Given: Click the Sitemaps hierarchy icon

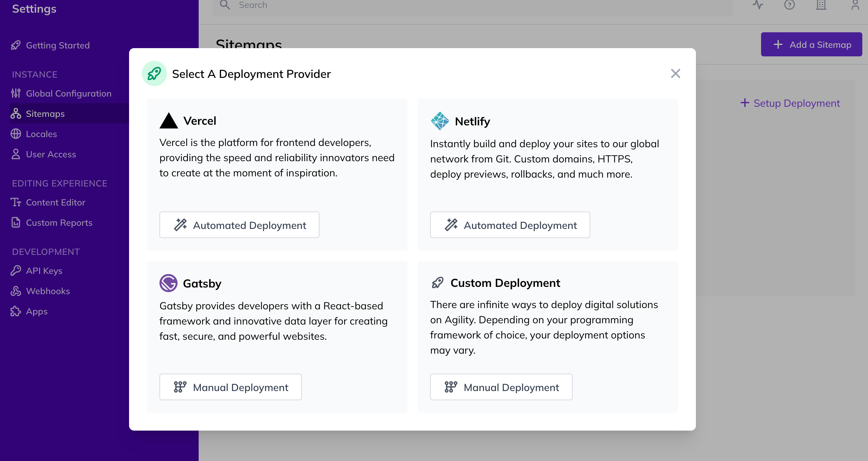Looking at the screenshot, I should (x=15, y=114).
